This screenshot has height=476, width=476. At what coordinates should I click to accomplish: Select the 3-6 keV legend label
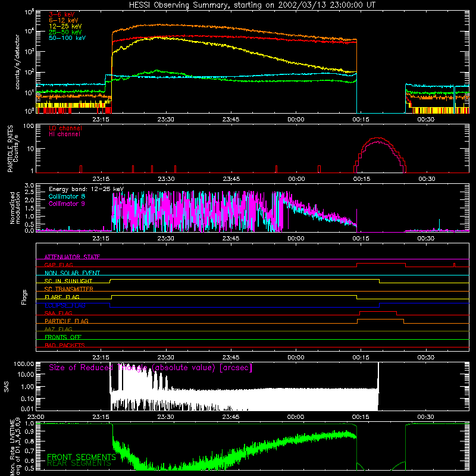click(x=62, y=14)
